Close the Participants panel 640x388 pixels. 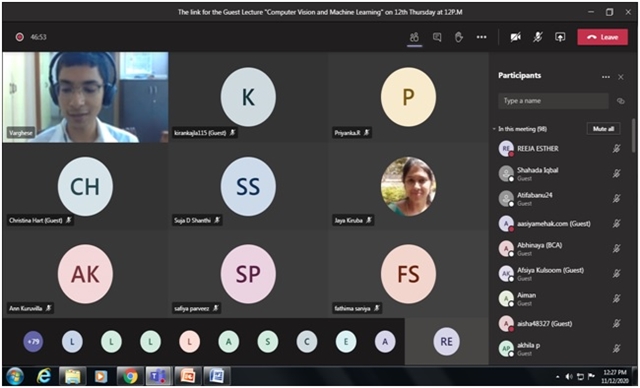(620, 77)
